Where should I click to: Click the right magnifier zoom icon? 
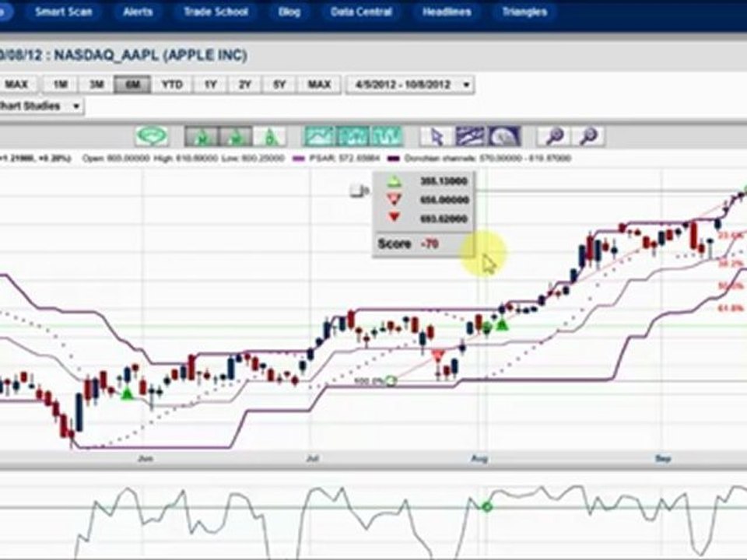click(x=589, y=137)
